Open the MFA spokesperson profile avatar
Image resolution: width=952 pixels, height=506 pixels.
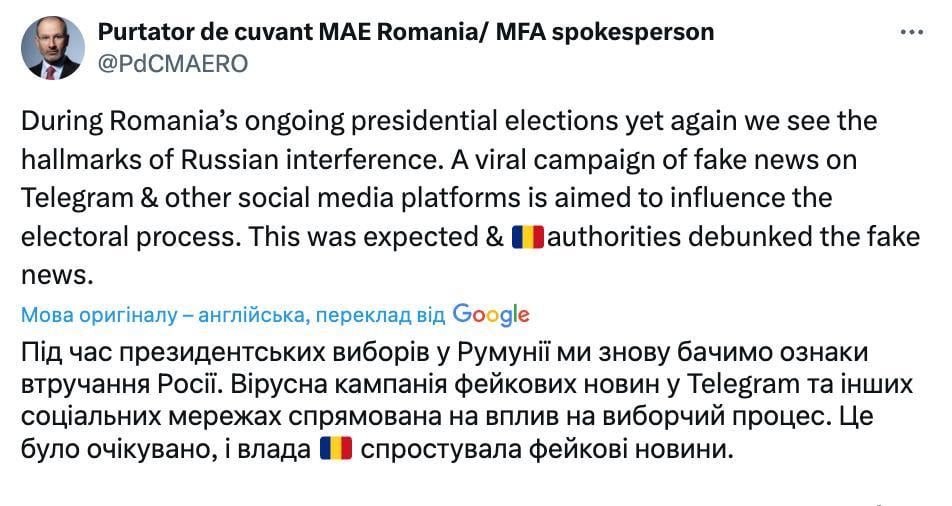(53, 48)
